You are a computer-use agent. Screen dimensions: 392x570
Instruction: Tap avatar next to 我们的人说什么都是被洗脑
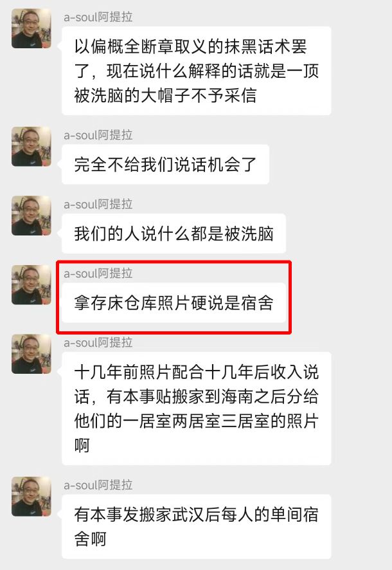31,216
